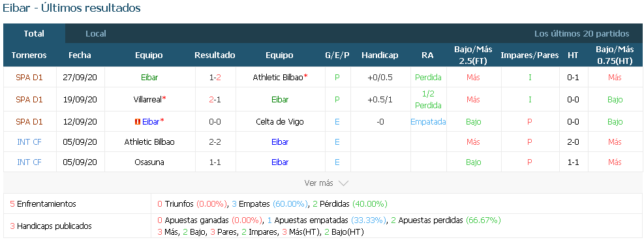
Task: Click the Handicap column header
Action: point(380,55)
